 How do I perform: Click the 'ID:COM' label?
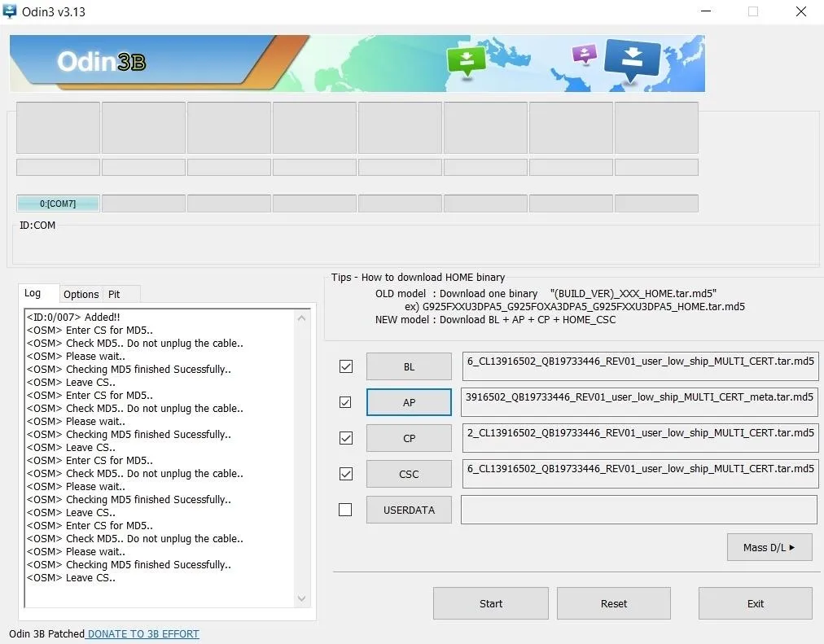(x=37, y=225)
